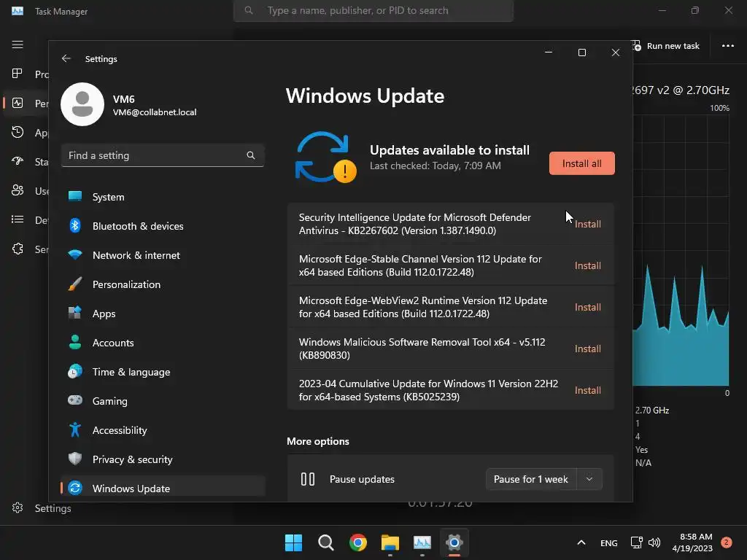The image size is (747, 560).
Task: Open Privacy & security settings
Action: coord(163,459)
